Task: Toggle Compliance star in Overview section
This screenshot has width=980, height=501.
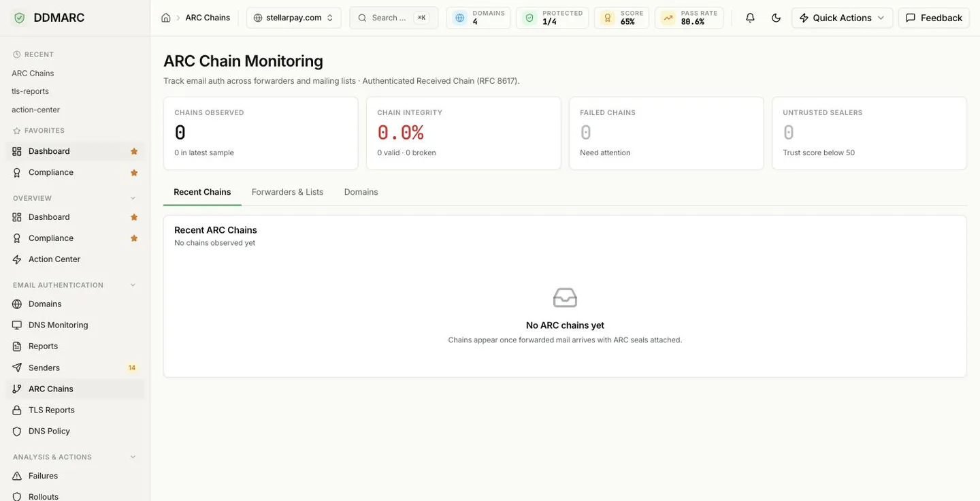Action: click(x=134, y=238)
